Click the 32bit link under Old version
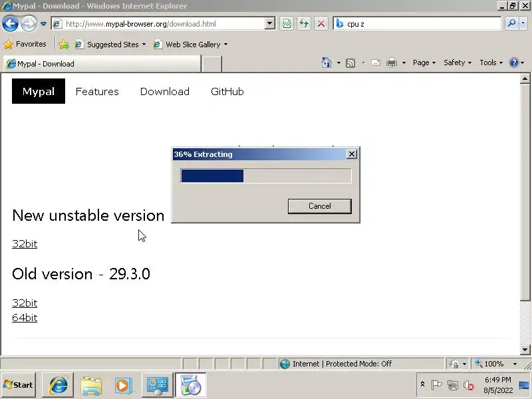Viewport: 532px width, 399px height. [x=25, y=303]
